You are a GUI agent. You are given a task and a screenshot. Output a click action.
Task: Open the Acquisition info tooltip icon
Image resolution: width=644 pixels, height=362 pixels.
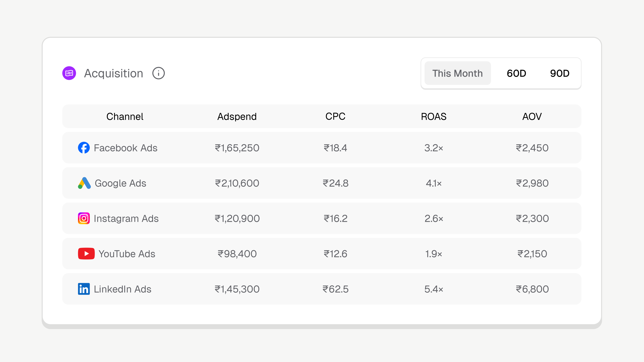(x=159, y=73)
